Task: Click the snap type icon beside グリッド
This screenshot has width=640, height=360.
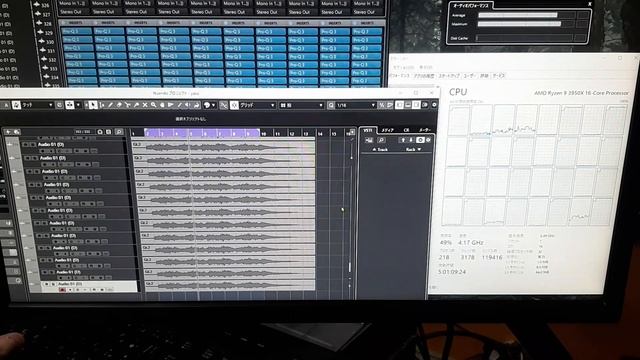Action: click(x=234, y=105)
